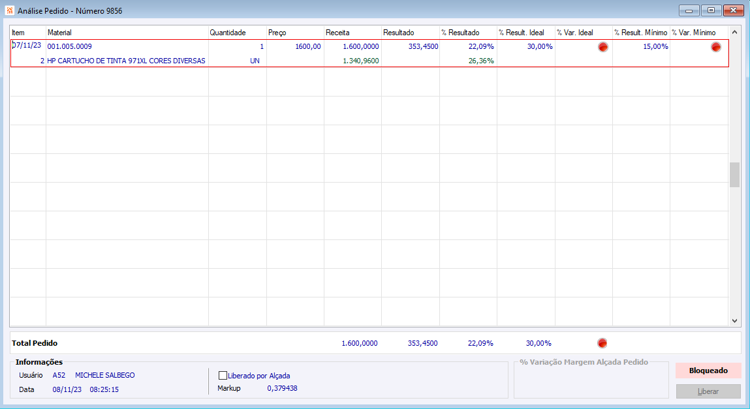Click red status dot in Total Pedido row
Image resolution: width=750 pixels, height=409 pixels.
[602, 343]
